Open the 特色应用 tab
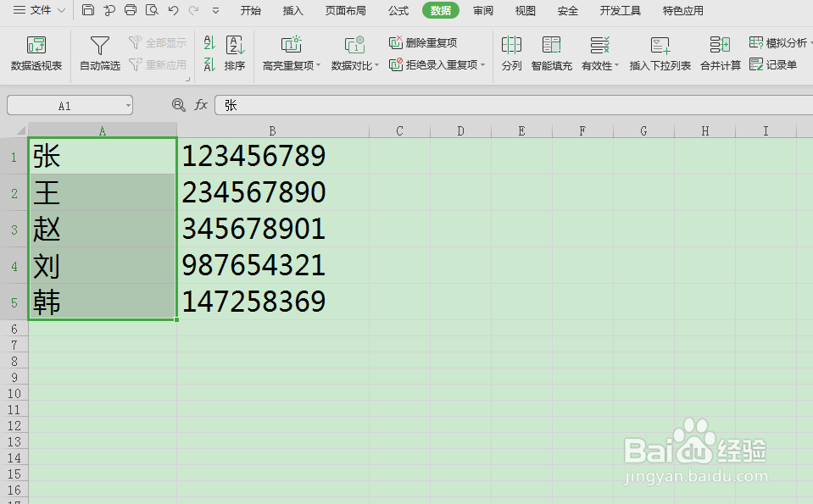The image size is (813, 504). click(x=682, y=10)
